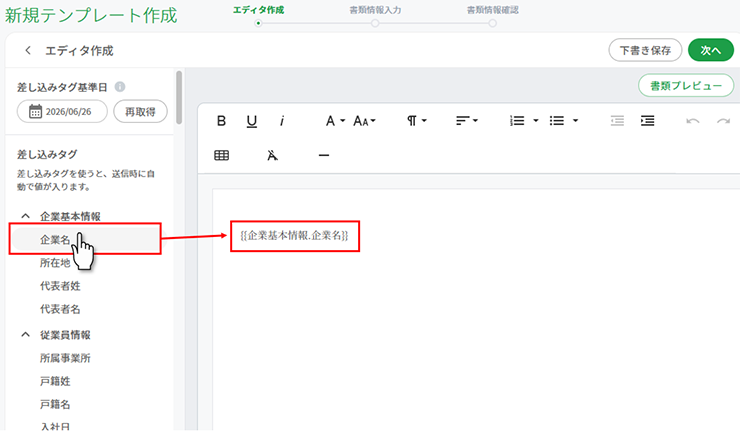Insert an unordered bullet list
The image size is (740, 431).
557,121
